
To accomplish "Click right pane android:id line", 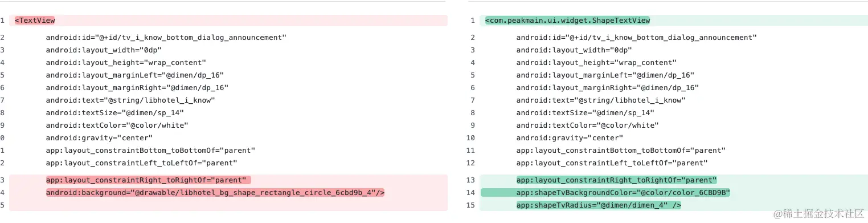I will pyautogui.click(x=636, y=38).
